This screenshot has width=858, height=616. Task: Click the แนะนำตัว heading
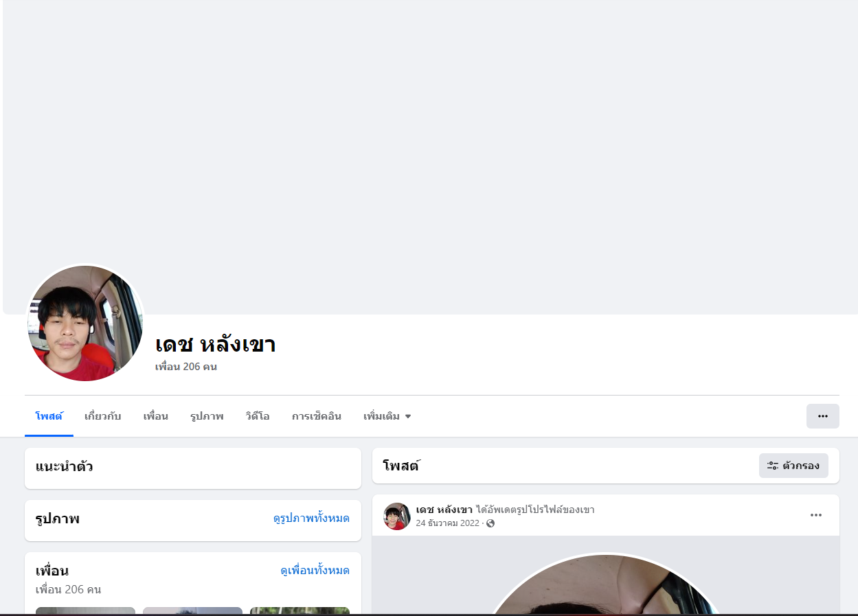(64, 467)
